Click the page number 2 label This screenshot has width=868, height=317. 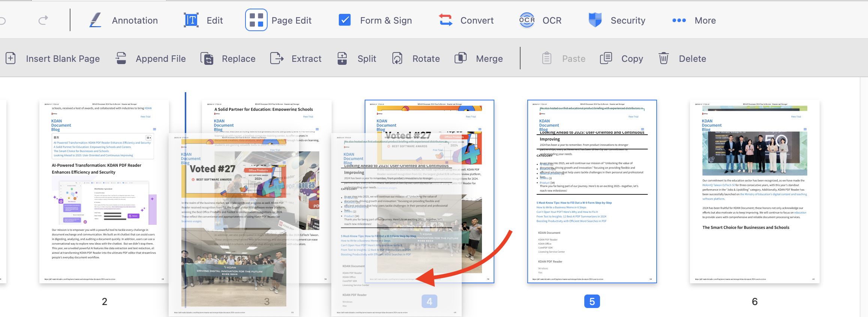pos(105,302)
